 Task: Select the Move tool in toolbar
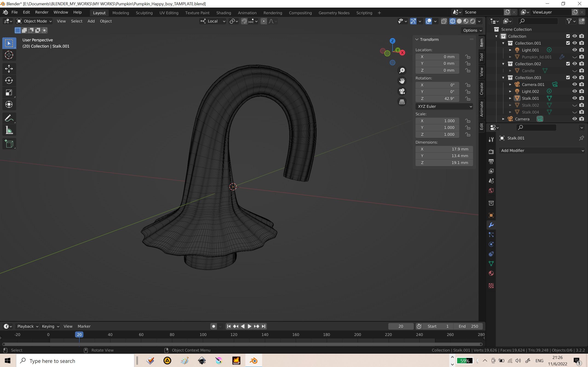click(x=9, y=68)
